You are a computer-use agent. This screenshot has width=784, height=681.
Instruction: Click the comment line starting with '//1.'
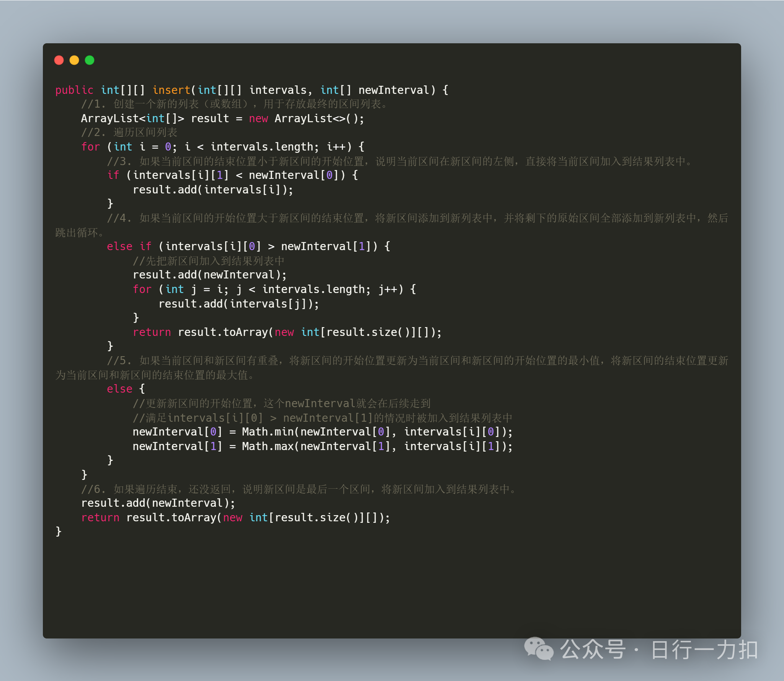(x=235, y=104)
